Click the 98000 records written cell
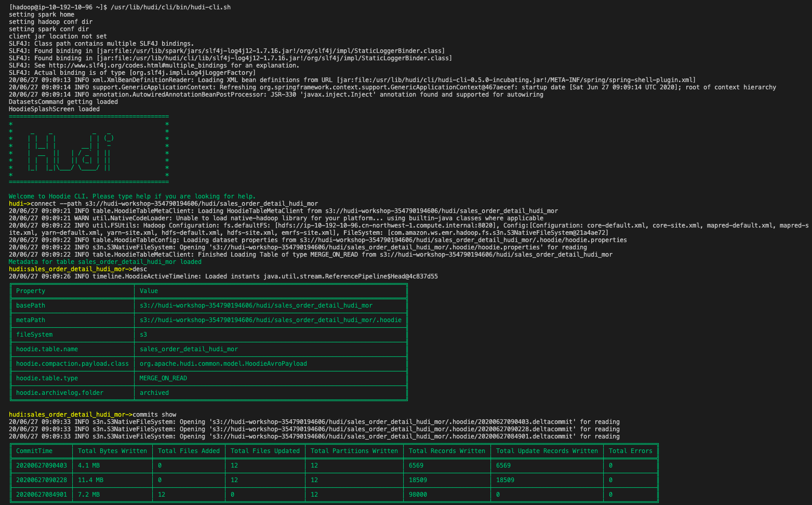The height and width of the screenshot is (505, 812). click(418, 495)
